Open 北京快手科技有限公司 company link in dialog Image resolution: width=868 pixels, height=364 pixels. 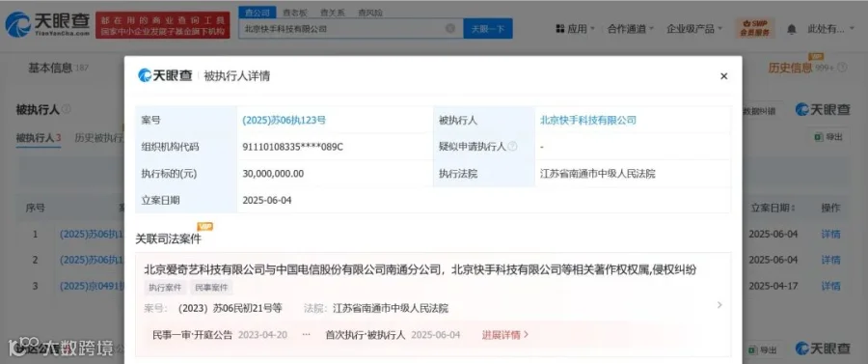[x=588, y=121]
